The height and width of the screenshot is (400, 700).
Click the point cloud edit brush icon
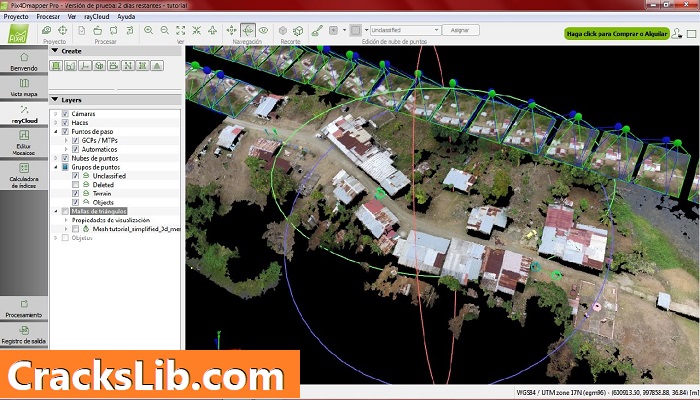point(317,30)
